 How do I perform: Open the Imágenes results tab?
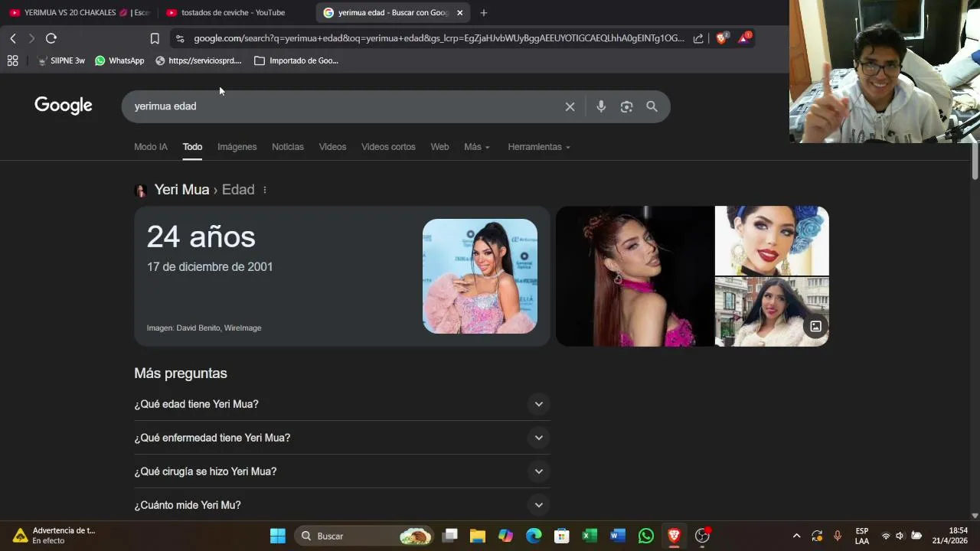pyautogui.click(x=237, y=147)
